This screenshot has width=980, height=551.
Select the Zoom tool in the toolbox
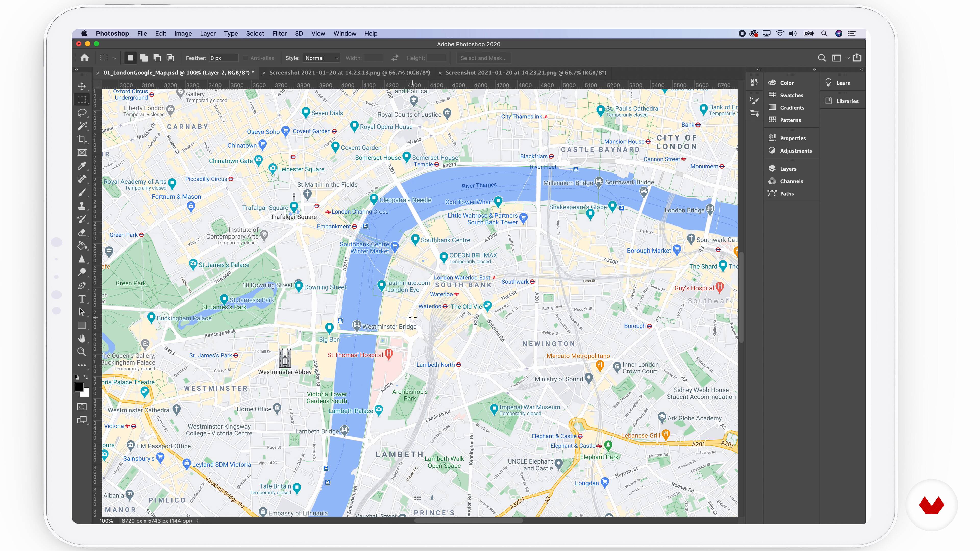[82, 352]
